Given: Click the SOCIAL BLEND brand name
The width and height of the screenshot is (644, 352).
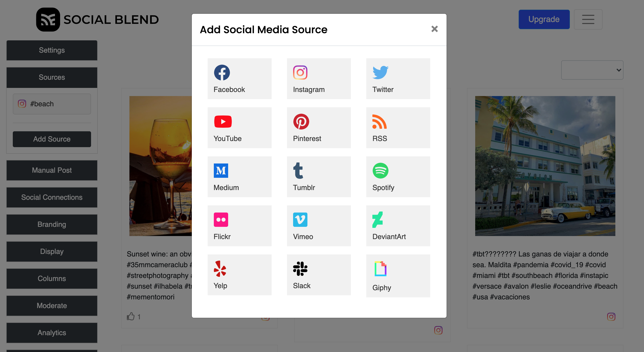Looking at the screenshot, I should [x=111, y=20].
